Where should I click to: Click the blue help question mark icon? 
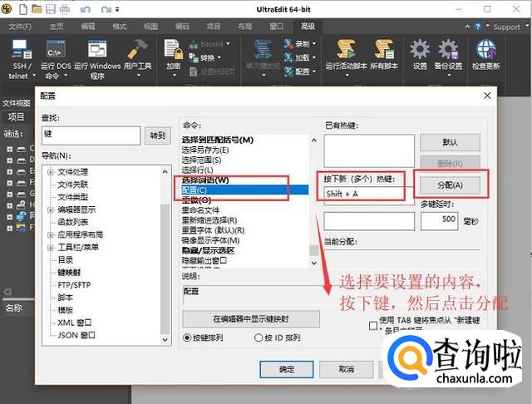(x=478, y=27)
